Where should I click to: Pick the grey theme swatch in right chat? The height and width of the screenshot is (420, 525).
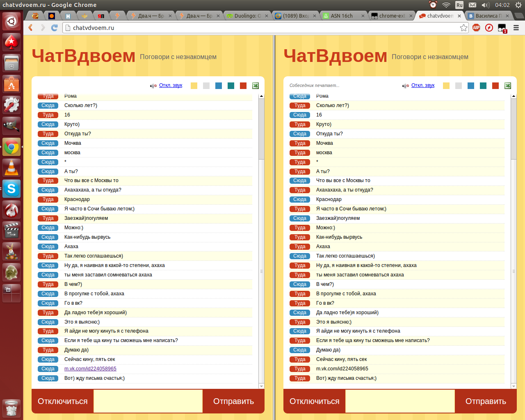point(459,86)
